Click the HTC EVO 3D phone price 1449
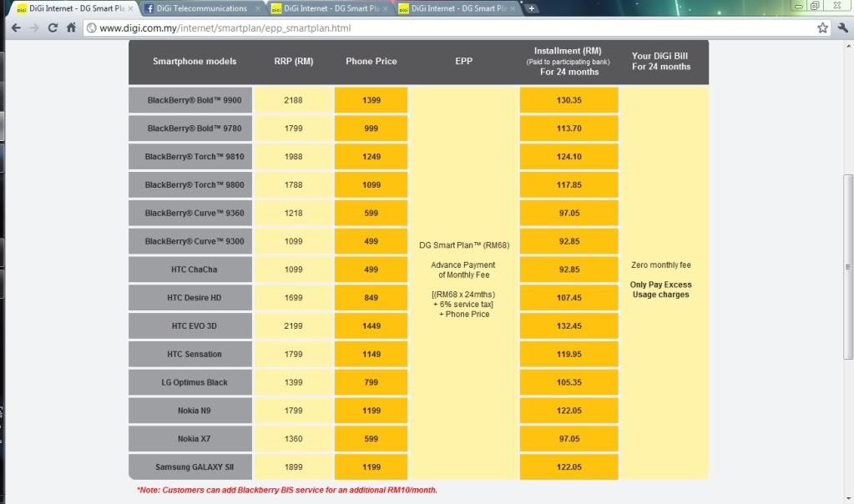Screen dimensions: 854x504 [x=371, y=326]
